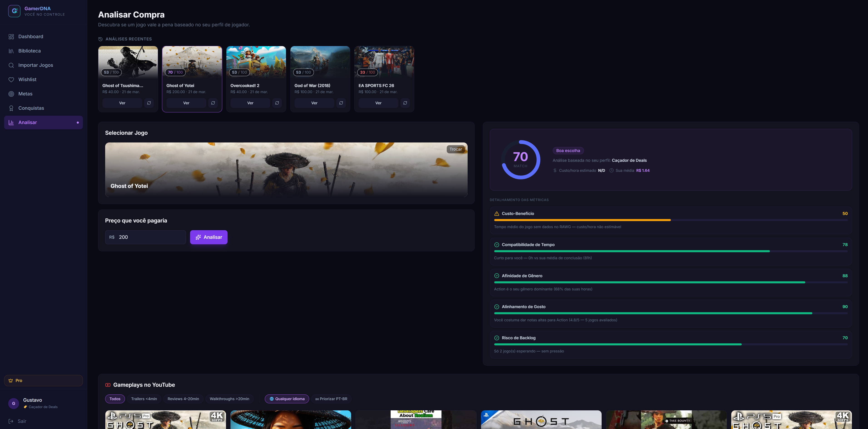Toggle Priorizar PT-BR language option
The image size is (868, 429).
331,399
